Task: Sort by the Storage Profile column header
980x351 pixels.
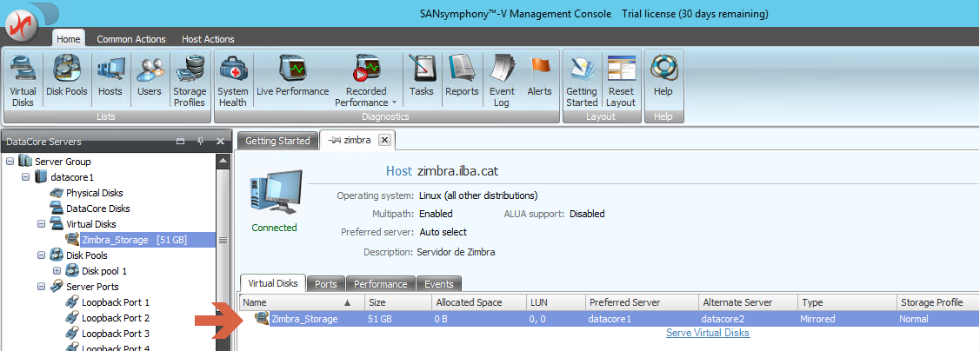Action: coord(937,302)
